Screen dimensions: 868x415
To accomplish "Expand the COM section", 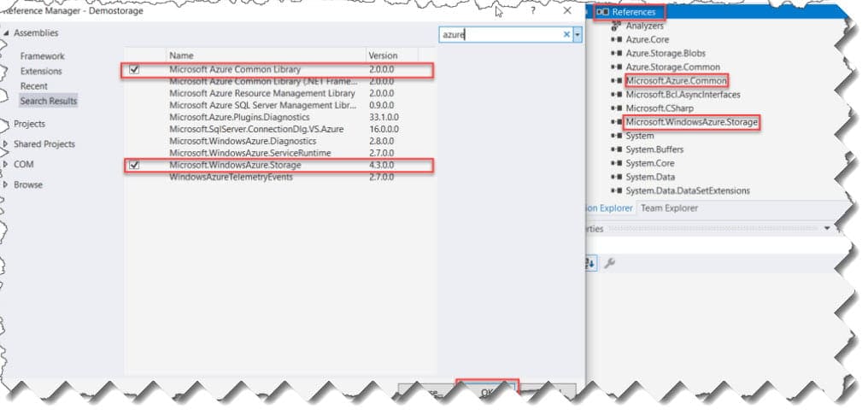I will coord(6,164).
